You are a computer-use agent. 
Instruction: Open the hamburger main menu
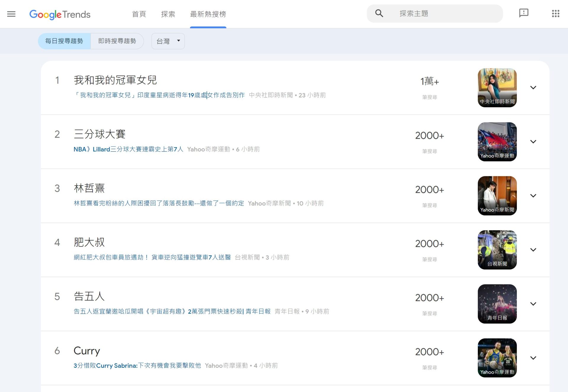11,14
